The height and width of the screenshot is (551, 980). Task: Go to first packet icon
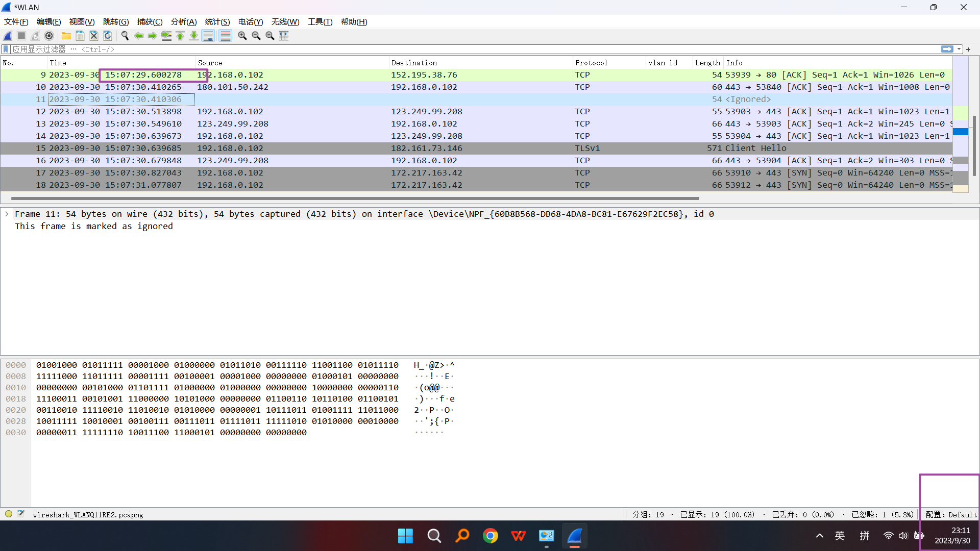pos(180,36)
